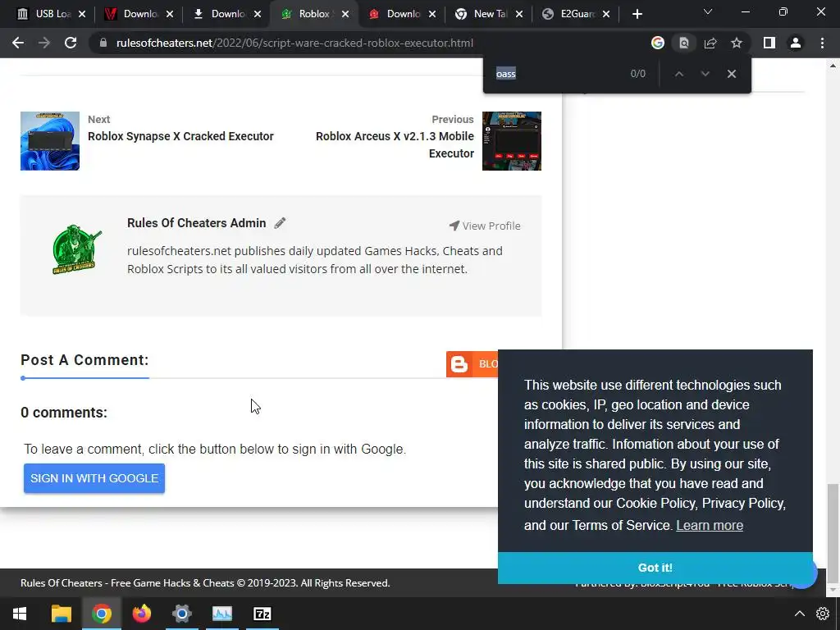Open File Explorer from taskbar
Viewport: 840px width, 630px height.
click(x=61, y=614)
